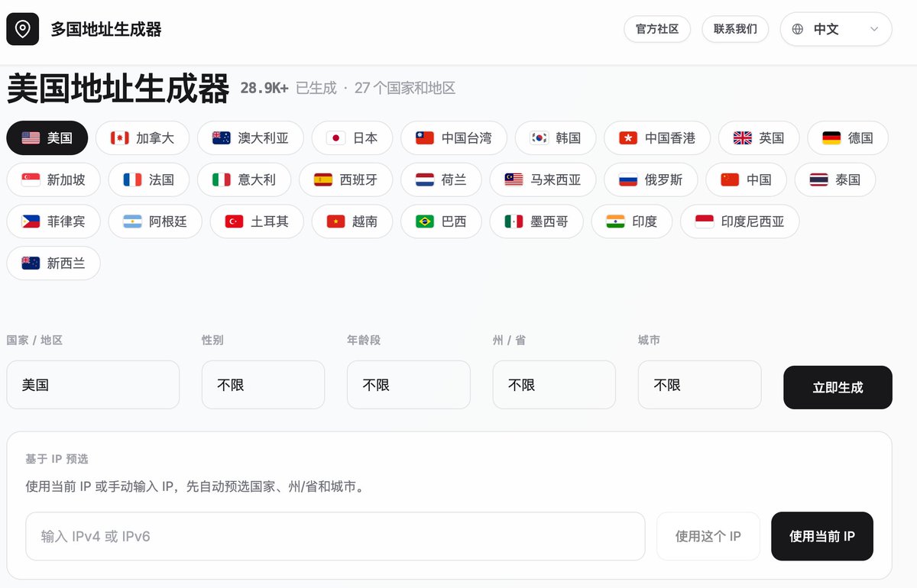Open the 州 / 省 dropdown
The width and height of the screenshot is (917, 588).
click(x=554, y=385)
